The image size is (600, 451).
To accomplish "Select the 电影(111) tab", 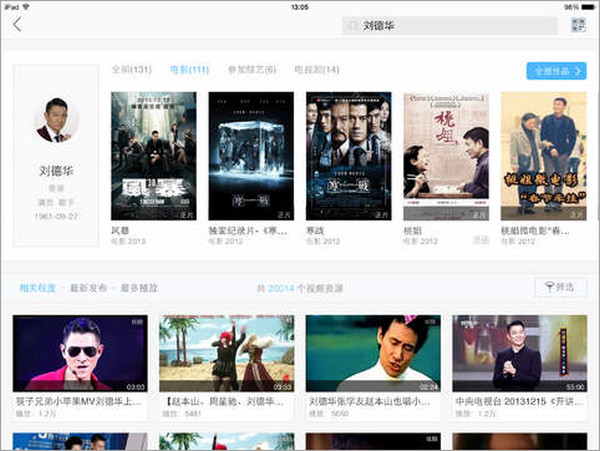I will pyautogui.click(x=189, y=70).
